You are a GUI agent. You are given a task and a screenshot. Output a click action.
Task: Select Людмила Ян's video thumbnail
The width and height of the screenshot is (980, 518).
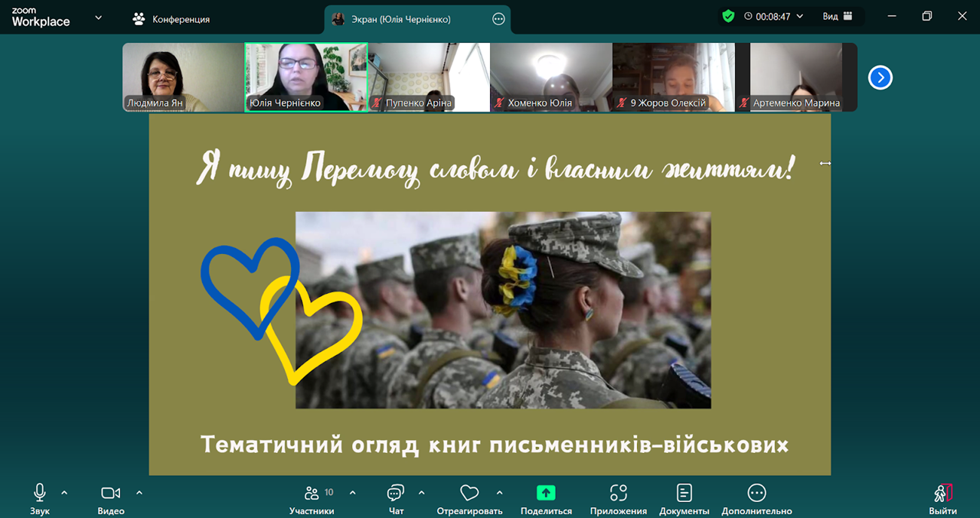coord(183,77)
